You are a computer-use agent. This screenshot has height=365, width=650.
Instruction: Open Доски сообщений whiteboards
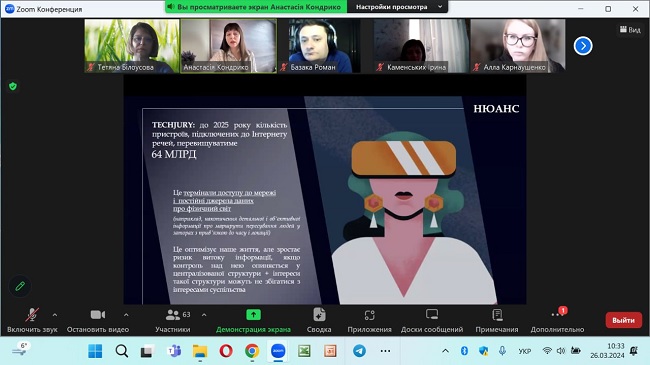(432, 321)
